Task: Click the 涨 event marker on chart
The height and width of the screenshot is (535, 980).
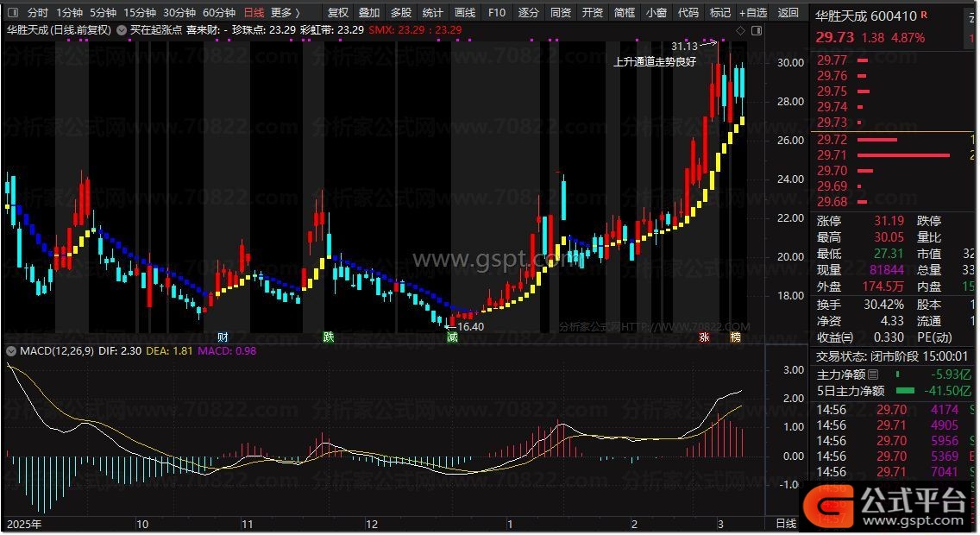Action: point(705,337)
